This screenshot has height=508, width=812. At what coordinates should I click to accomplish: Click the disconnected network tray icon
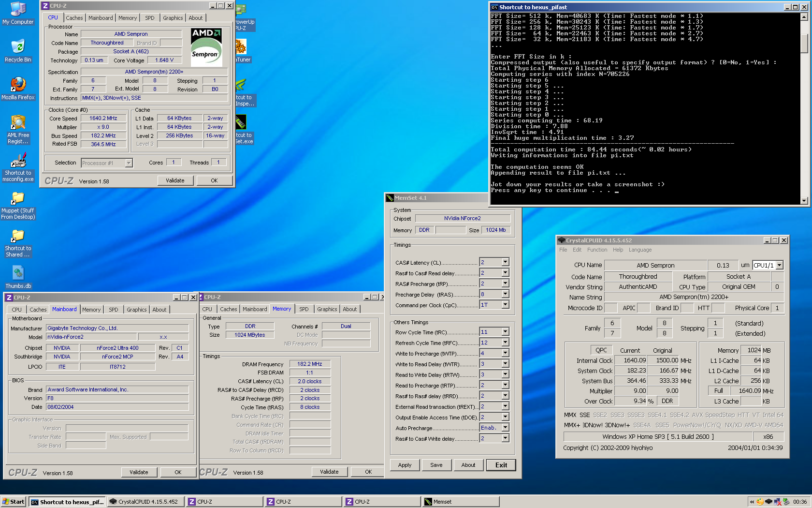click(x=777, y=502)
